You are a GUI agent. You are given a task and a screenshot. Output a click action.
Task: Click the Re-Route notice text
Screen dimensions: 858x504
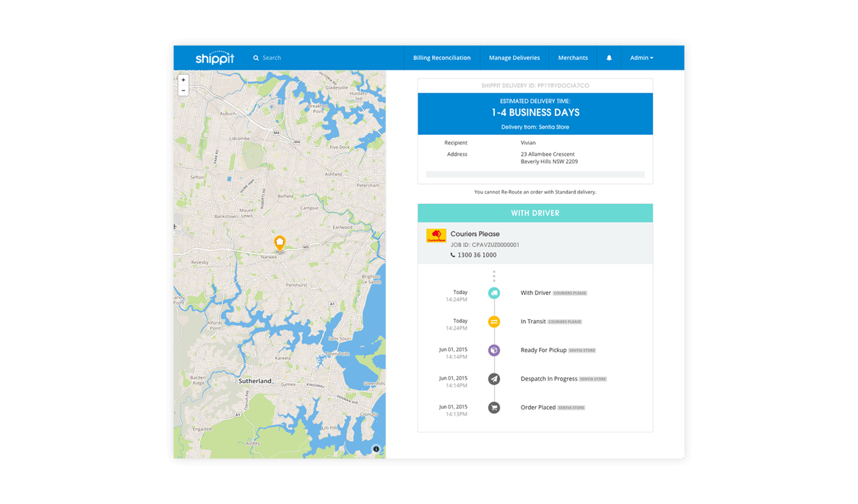click(x=535, y=192)
